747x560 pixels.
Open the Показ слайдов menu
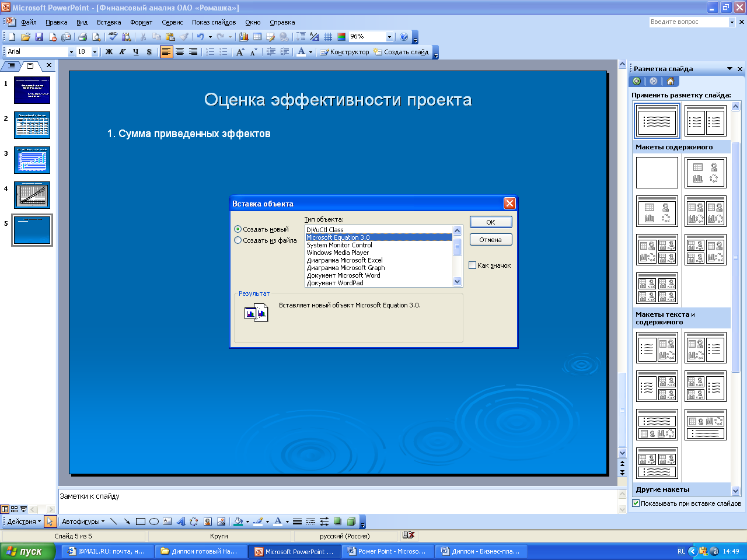214,22
